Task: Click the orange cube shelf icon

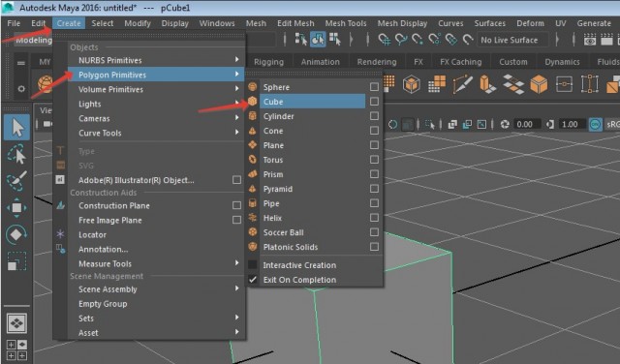Action: coord(539,84)
